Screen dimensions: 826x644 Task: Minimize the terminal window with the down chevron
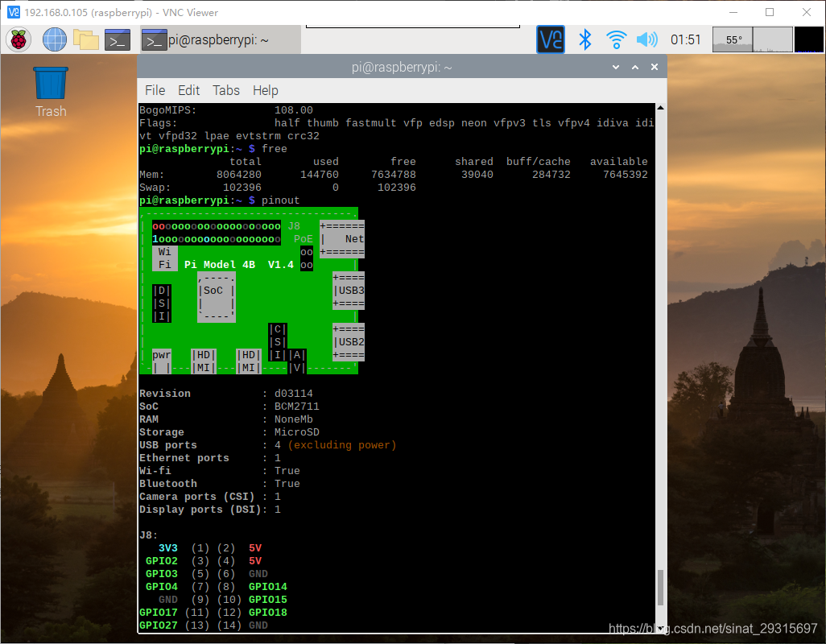(616, 67)
